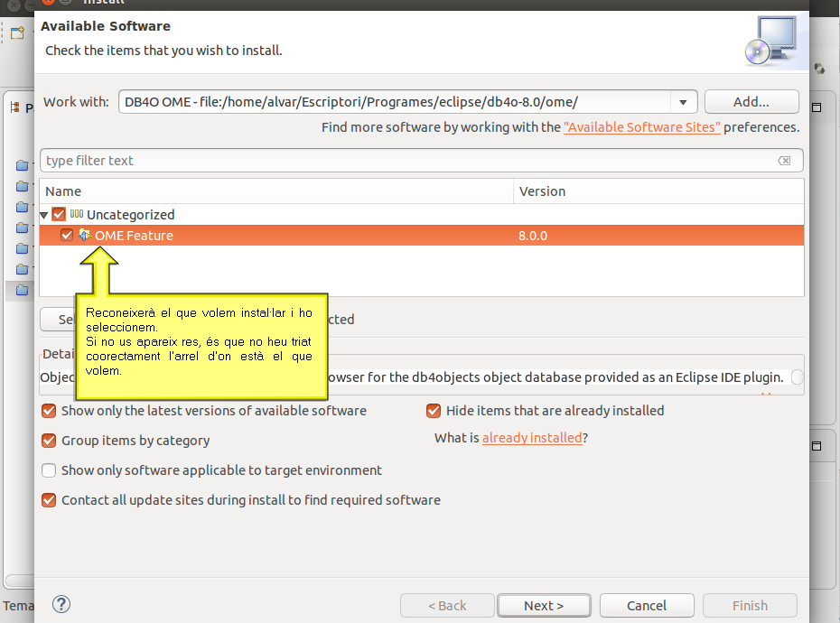
Task: Enable Show only software applicable to target environment
Action: (x=49, y=470)
